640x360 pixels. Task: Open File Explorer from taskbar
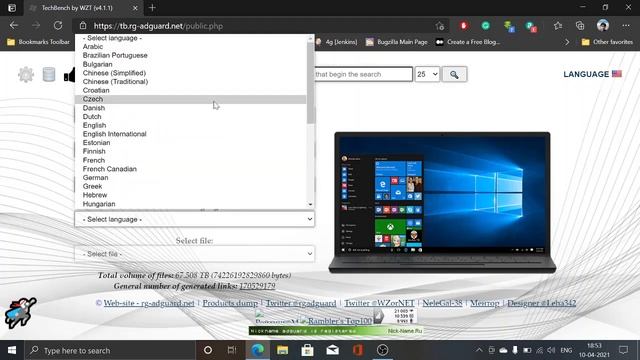[282, 350]
